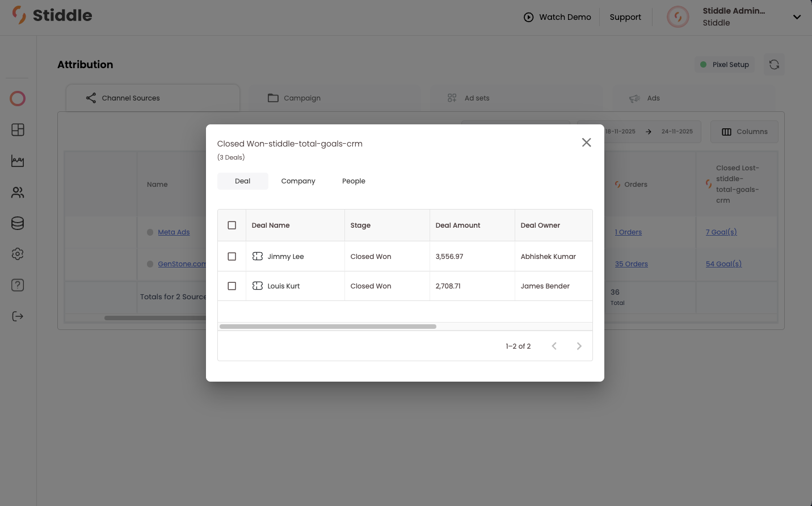Open the Columns button
This screenshot has height=506, width=812.
[x=744, y=132]
